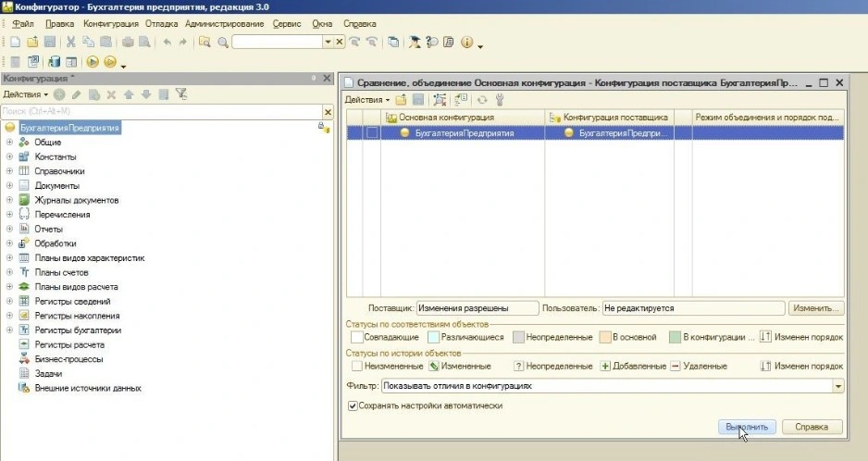868x461 pixels.
Task: Click the scissors cut icon in toolbar
Action: click(70, 43)
